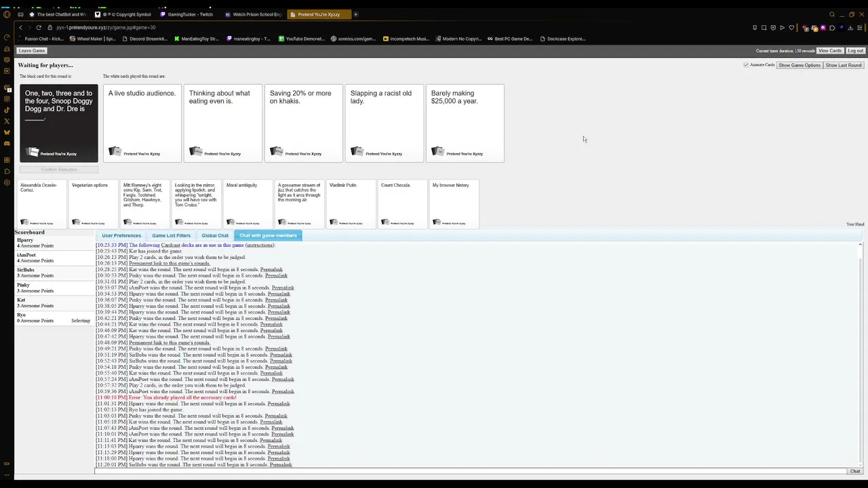Select the 'A live studio audience.' played card
This screenshot has width=868, height=488.
pos(142,123)
